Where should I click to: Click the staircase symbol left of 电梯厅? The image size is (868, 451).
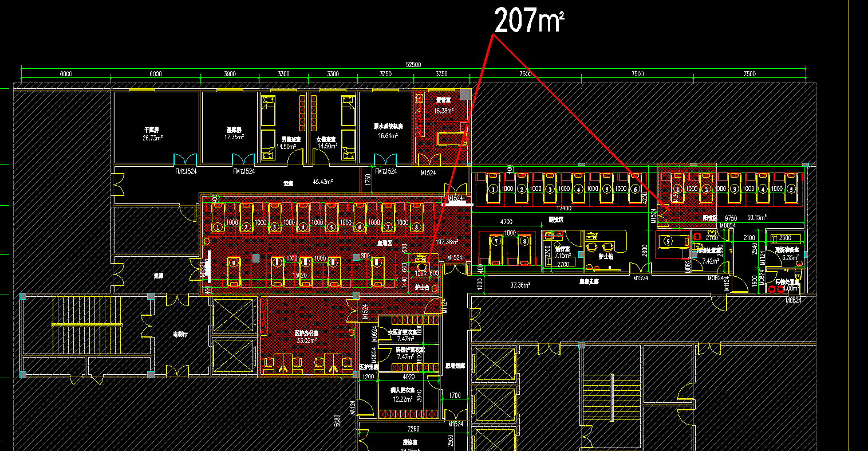tap(88, 325)
